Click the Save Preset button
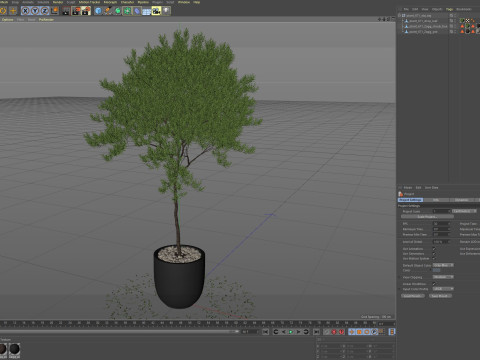Viewport: 480px width, 360px height. pyautogui.click(x=440, y=296)
